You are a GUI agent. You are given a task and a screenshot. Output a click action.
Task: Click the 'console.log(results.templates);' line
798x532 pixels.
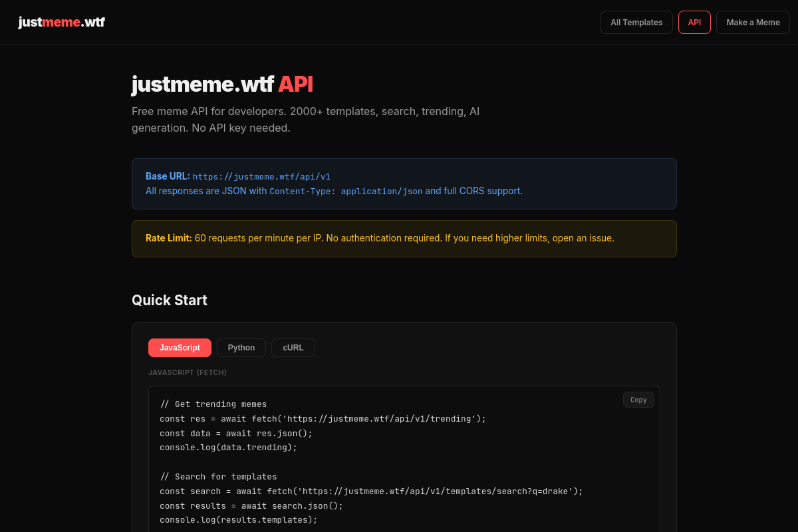(239, 520)
